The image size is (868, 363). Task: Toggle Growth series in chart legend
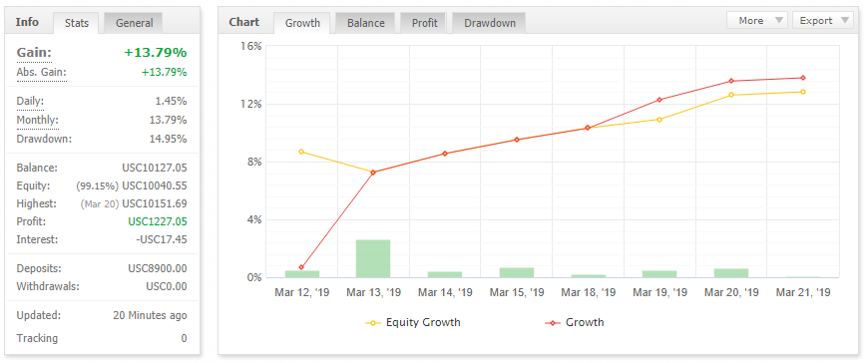point(575,322)
